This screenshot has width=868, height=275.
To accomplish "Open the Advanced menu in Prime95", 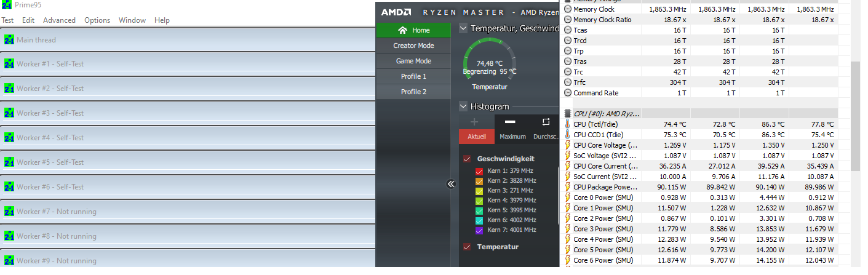I will [59, 20].
